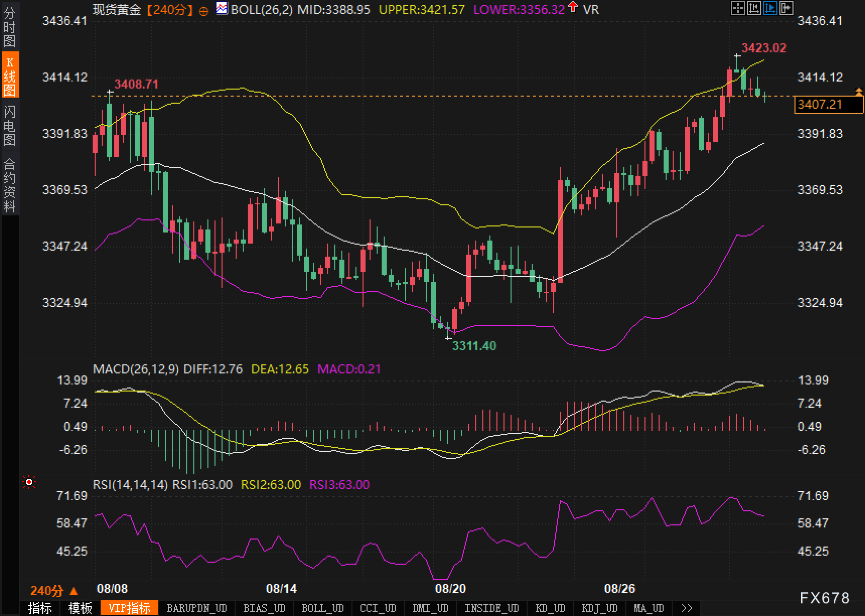Screen dimensions: 865x616
Task: Open the 240分 period selector in chart title
Action: 170,10
